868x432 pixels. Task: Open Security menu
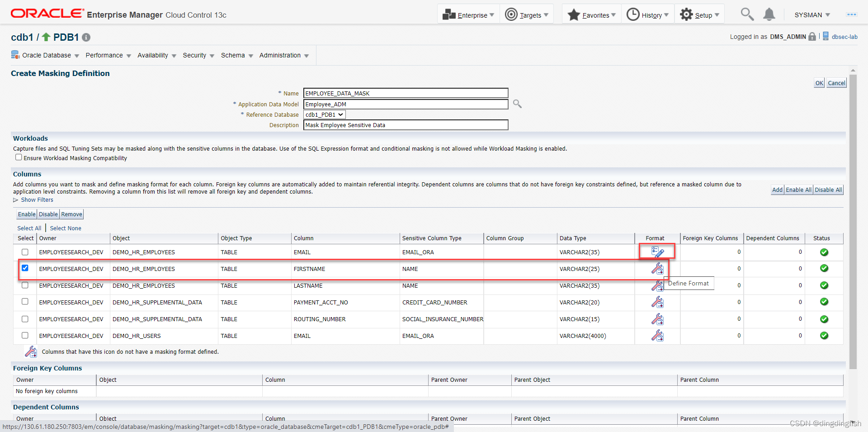click(x=198, y=55)
